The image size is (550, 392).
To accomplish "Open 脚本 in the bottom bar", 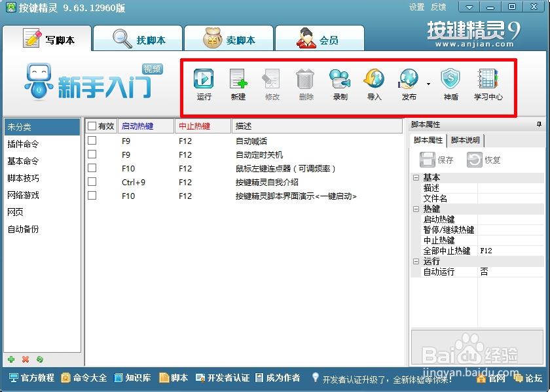I will (x=174, y=378).
